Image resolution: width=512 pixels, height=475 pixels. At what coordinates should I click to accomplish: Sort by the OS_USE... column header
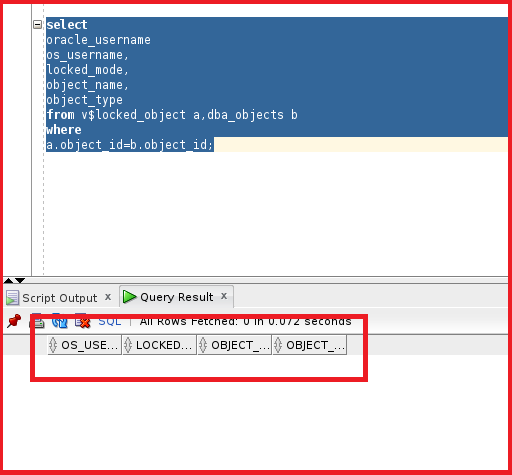pos(85,345)
